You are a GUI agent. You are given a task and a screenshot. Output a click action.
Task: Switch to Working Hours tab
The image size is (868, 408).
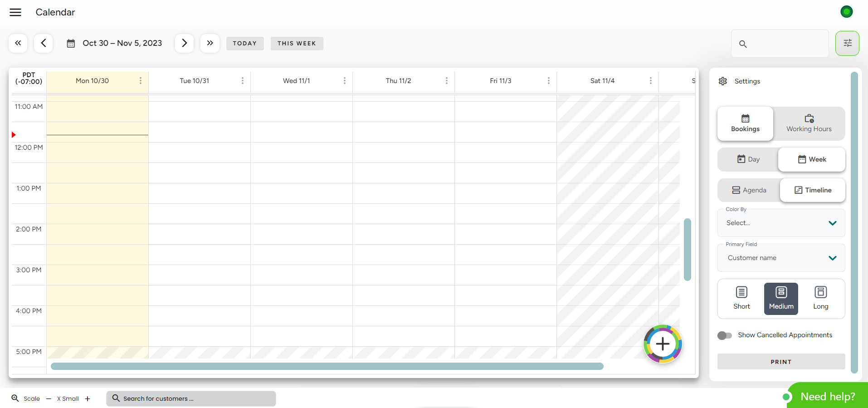pos(809,123)
